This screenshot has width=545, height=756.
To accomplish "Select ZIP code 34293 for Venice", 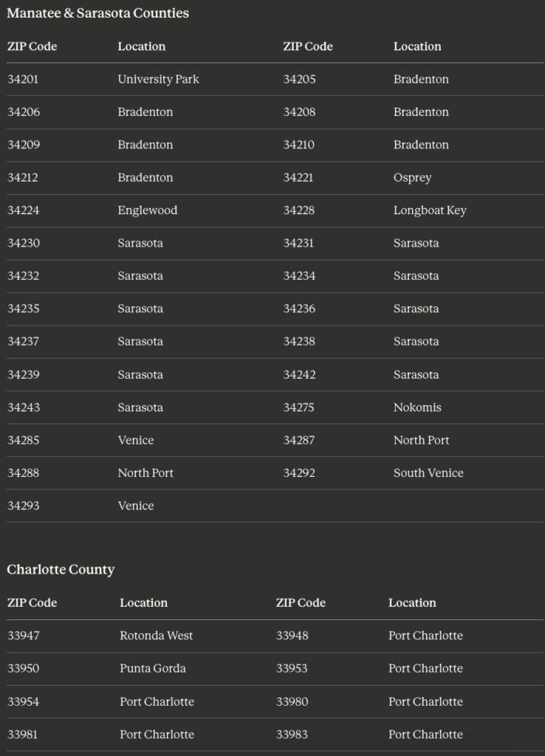I will point(23,506).
